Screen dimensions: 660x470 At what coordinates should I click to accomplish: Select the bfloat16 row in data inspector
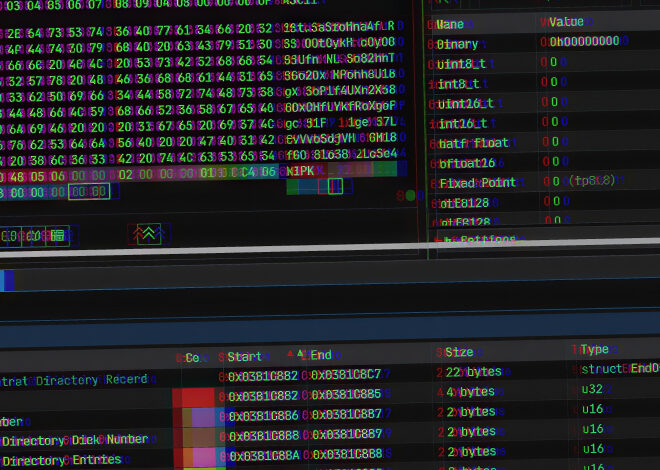(x=543, y=162)
